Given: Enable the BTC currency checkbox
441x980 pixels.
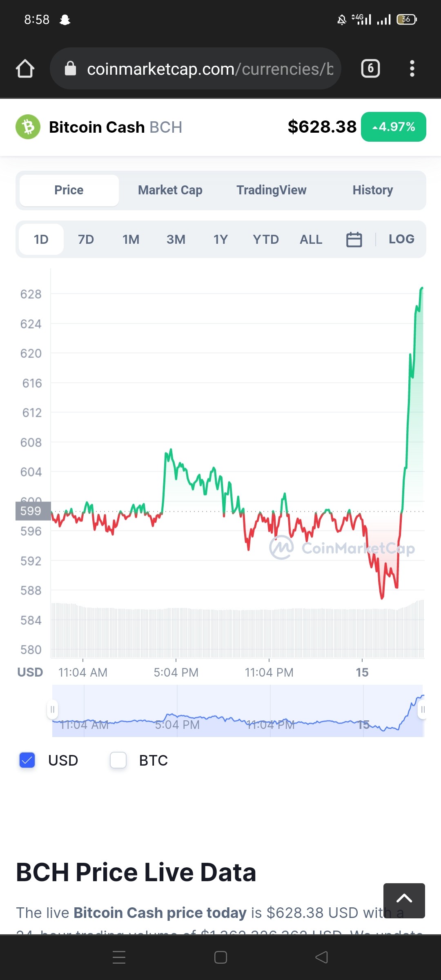Looking at the screenshot, I should coord(118,760).
